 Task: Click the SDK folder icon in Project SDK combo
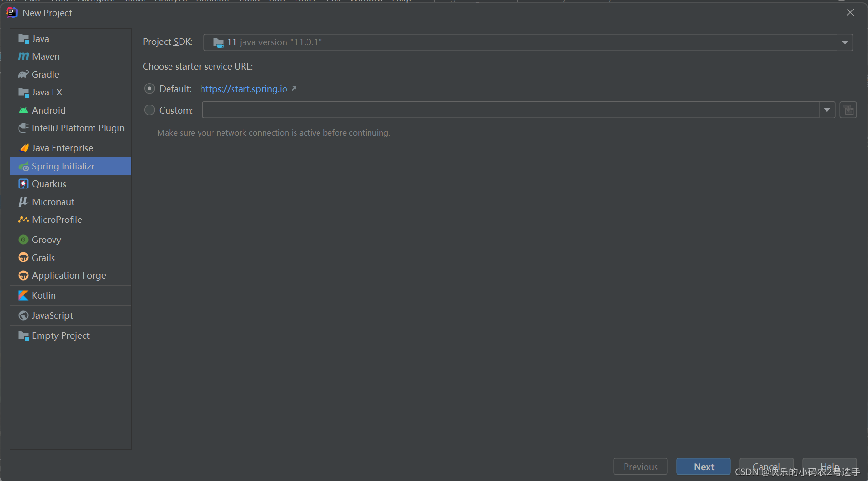click(219, 42)
